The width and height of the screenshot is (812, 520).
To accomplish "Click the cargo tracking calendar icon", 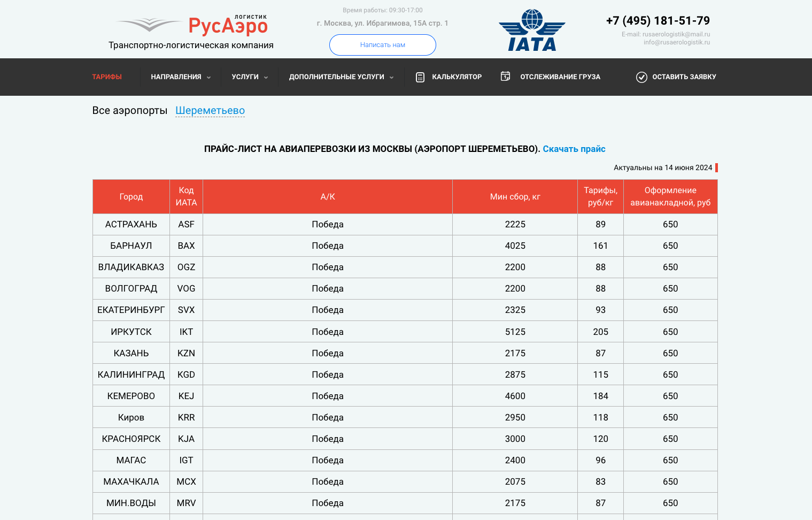I will [x=505, y=77].
